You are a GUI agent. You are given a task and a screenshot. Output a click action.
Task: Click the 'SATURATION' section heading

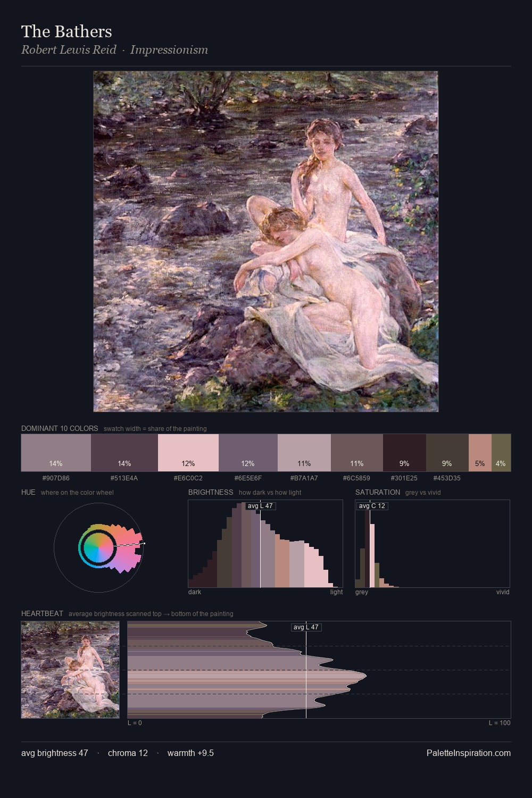coord(378,492)
